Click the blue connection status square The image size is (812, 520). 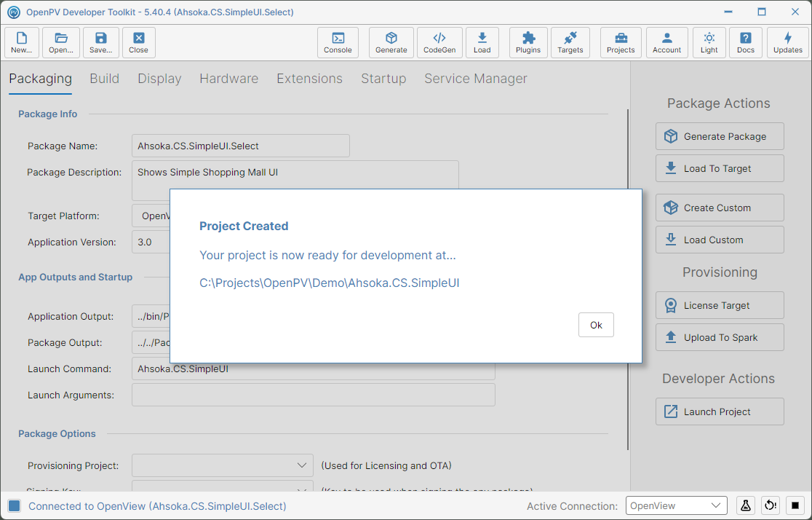pyautogui.click(x=15, y=506)
